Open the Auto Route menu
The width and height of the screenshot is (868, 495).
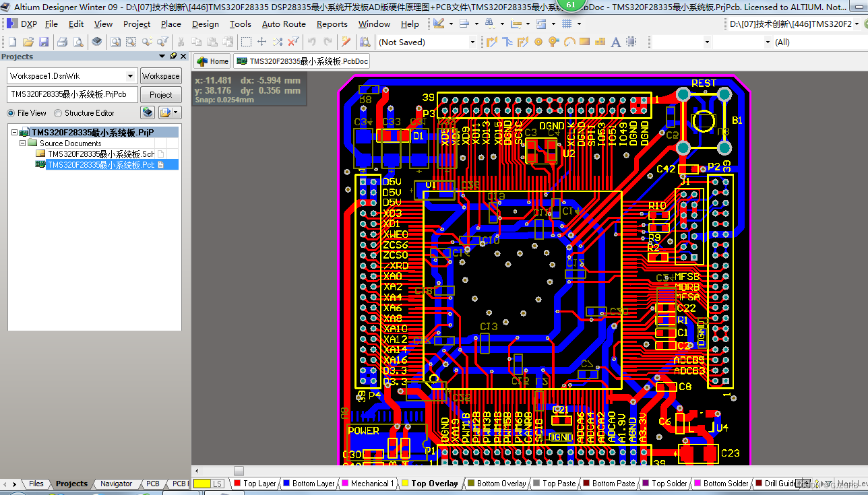point(284,24)
